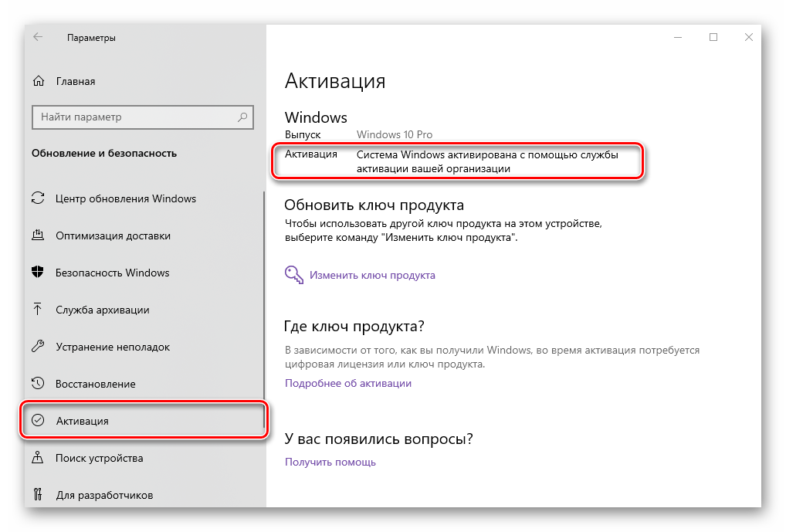Viewport: 786px width, 532px height.
Task: Click the home icon beside Главная
Action: [x=39, y=81]
